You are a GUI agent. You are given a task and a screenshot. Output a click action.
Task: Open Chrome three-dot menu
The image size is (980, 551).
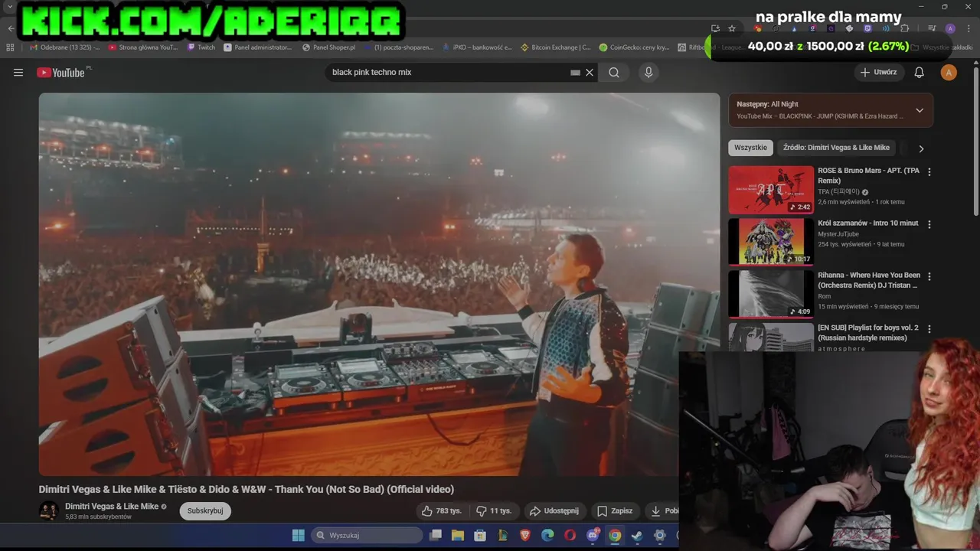[x=967, y=28]
